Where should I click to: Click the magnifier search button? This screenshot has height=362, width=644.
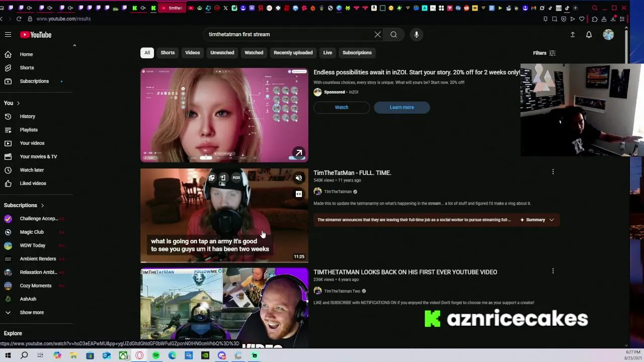(393, 34)
